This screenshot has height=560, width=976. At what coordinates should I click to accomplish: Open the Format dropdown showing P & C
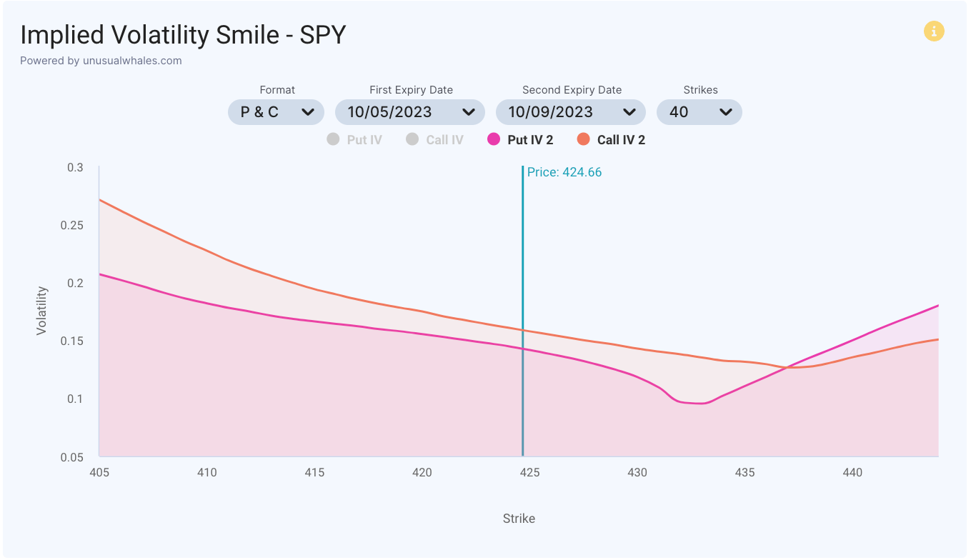(276, 112)
